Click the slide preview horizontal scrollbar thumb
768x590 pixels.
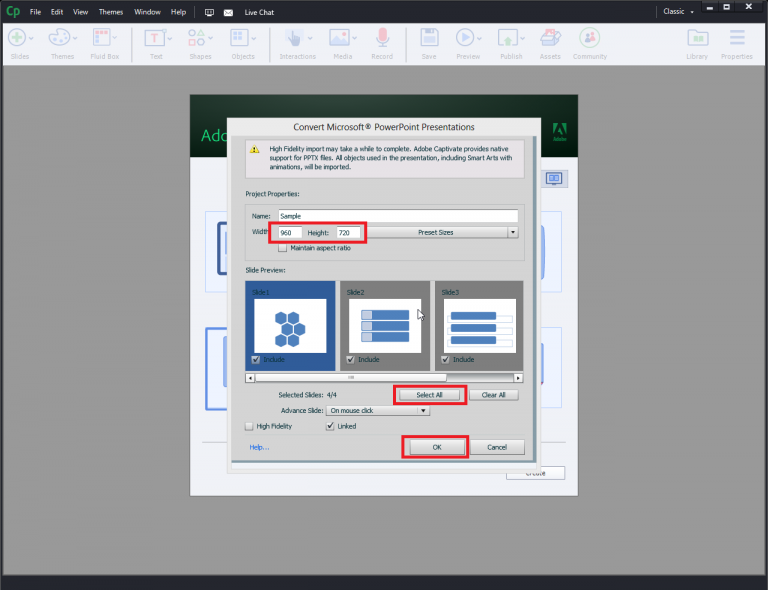351,378
